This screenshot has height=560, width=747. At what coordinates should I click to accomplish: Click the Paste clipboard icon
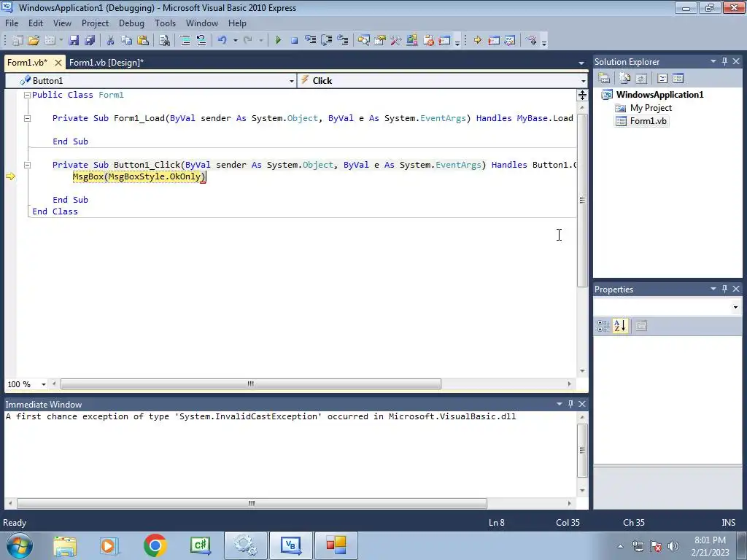point(142,41)
